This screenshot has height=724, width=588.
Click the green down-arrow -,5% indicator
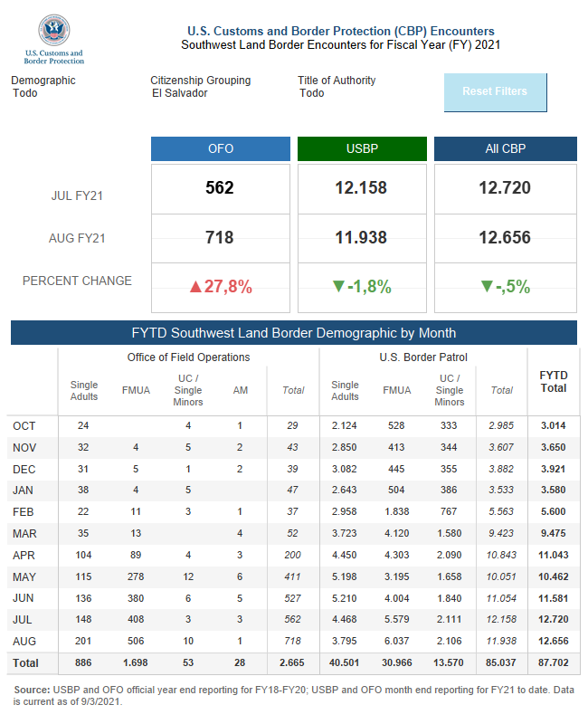coord(505,287)
